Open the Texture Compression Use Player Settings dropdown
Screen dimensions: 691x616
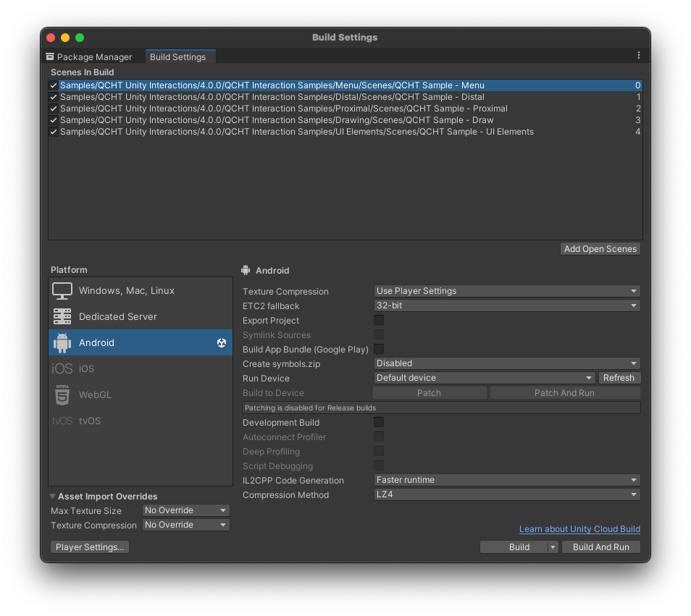[x=507, y=291]
